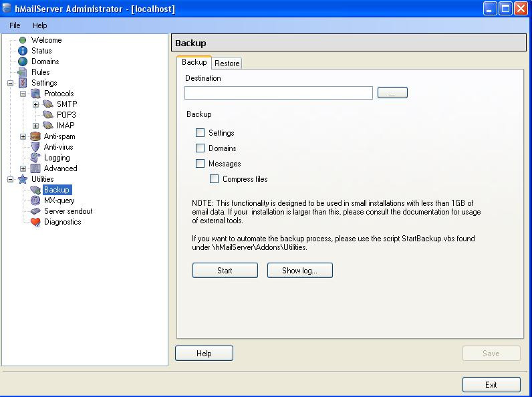Browse for destination folder with ... button
The width and height of the screenshot is (532, 397).
[392, 93]
